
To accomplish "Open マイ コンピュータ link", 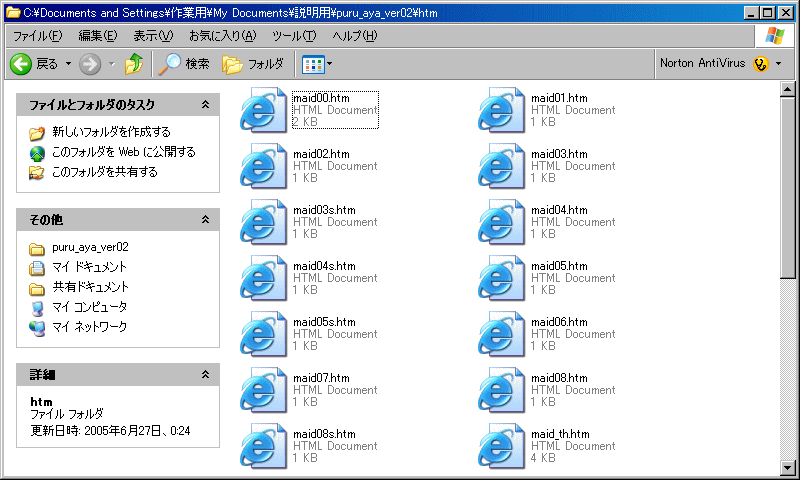I will (89, 307).
